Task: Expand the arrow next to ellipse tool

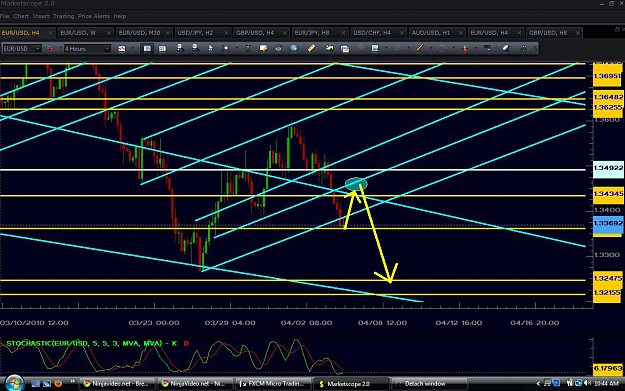Action: [454, 48]
